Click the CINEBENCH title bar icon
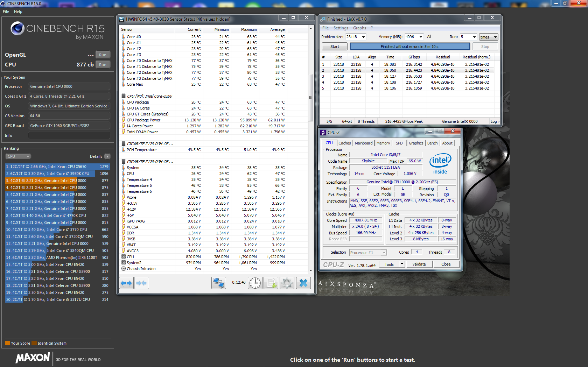588x367 pixels. point(3,3)
